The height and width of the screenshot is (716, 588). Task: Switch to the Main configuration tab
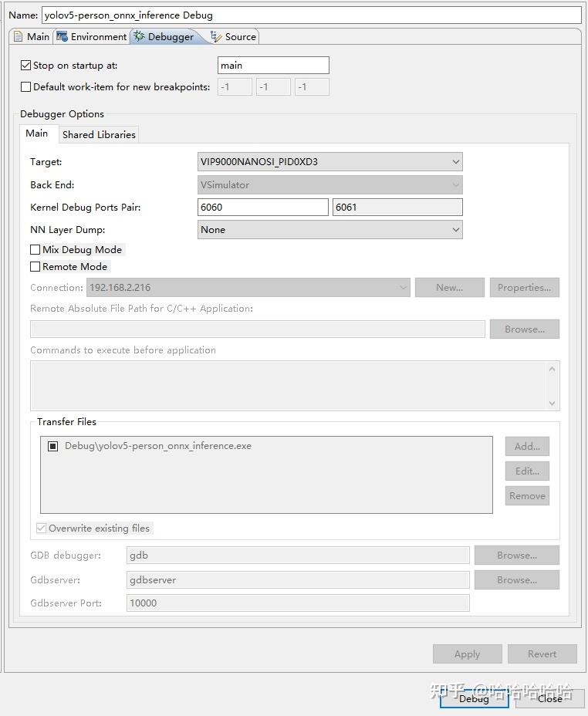pos(31,37)
